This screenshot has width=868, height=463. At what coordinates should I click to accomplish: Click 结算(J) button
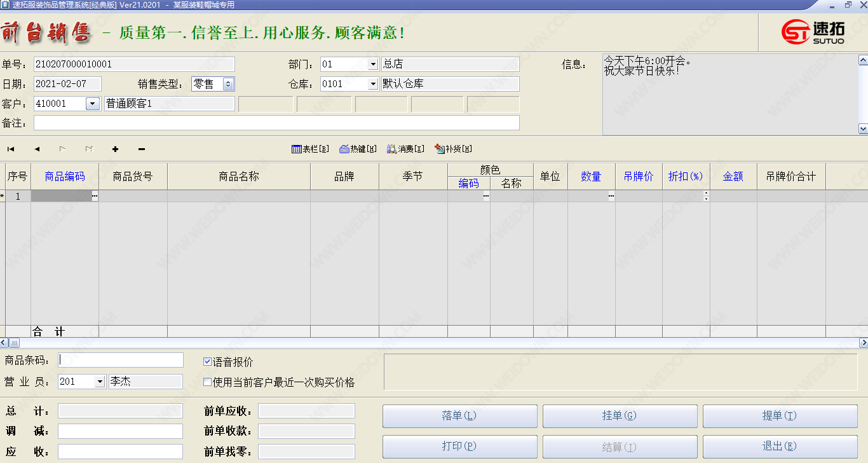620,446
